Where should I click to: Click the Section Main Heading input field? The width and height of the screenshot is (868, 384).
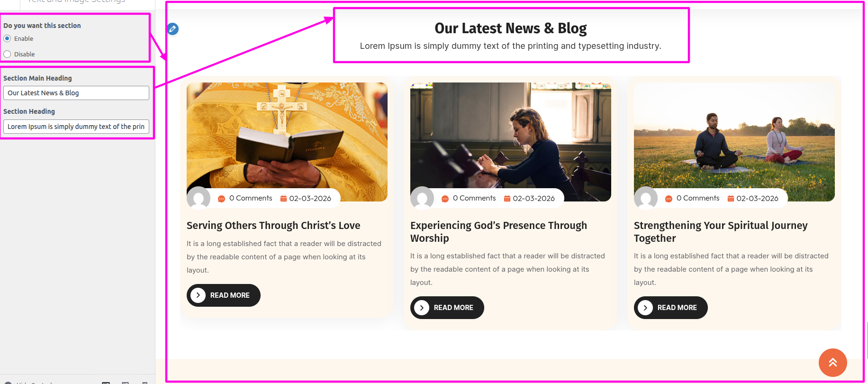[76, 93]
